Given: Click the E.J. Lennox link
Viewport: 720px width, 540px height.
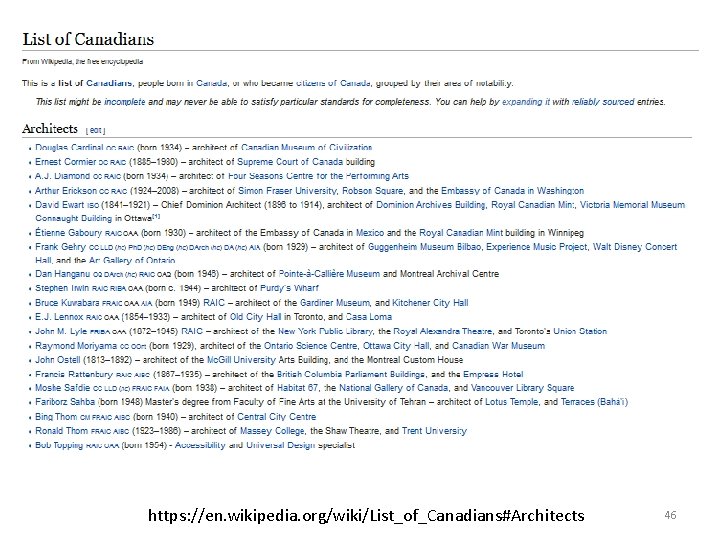Looking at the screenshot, I should [59, 317].
